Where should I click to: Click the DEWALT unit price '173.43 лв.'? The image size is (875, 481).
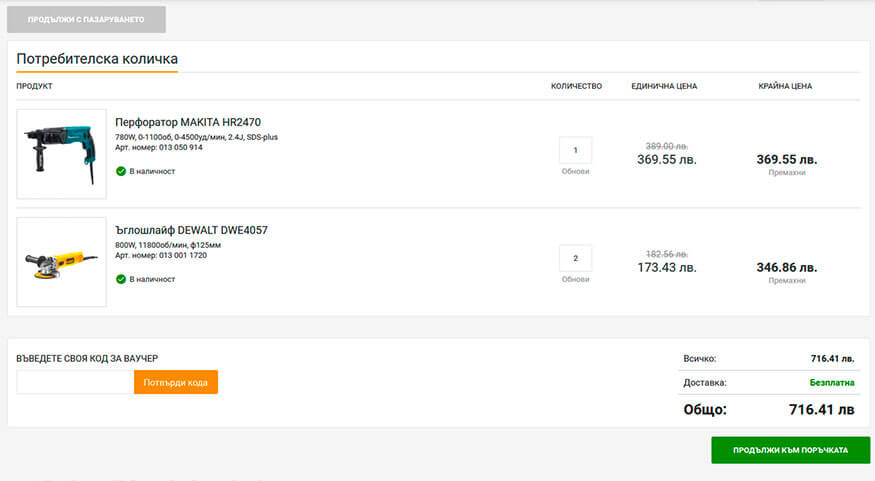[667, 268]
